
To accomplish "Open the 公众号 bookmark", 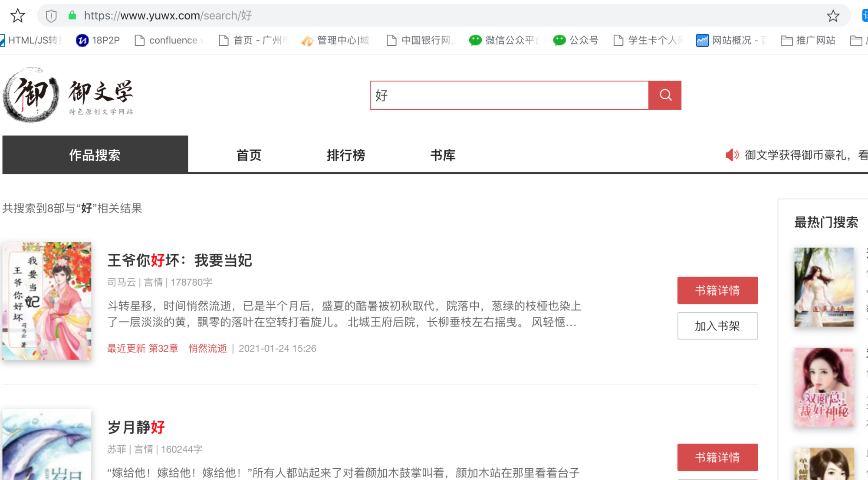I will (x=576, y=40).
